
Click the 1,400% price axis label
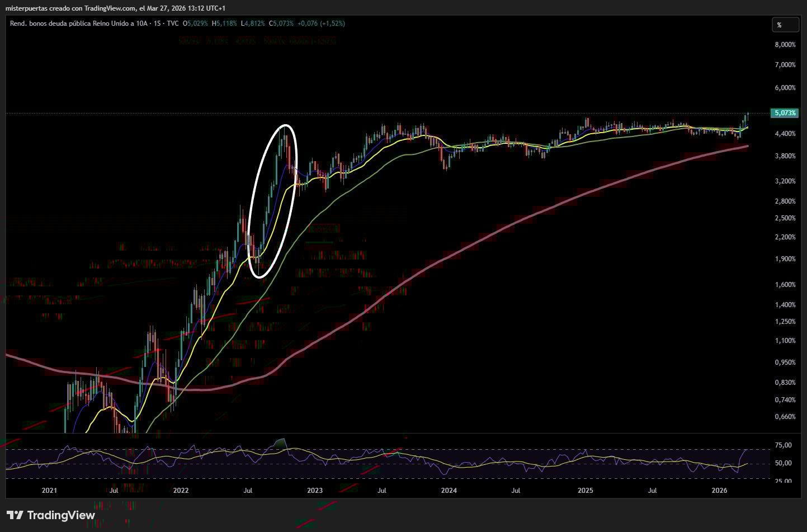(x=785, y=305)
